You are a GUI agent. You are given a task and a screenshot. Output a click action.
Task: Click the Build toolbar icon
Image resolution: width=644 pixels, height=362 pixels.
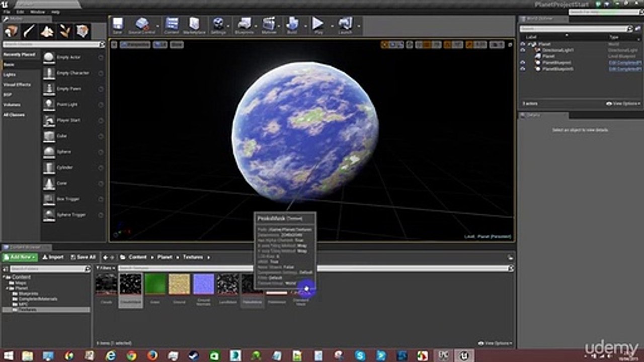point(292,25)
